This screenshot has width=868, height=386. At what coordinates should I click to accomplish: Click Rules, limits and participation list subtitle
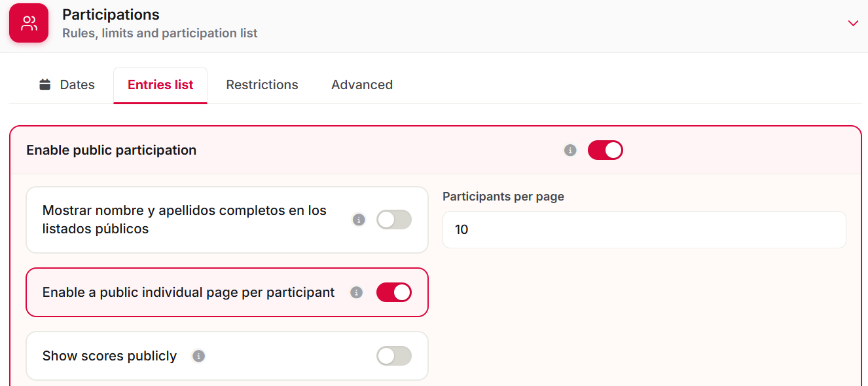[x=160, y=33]
